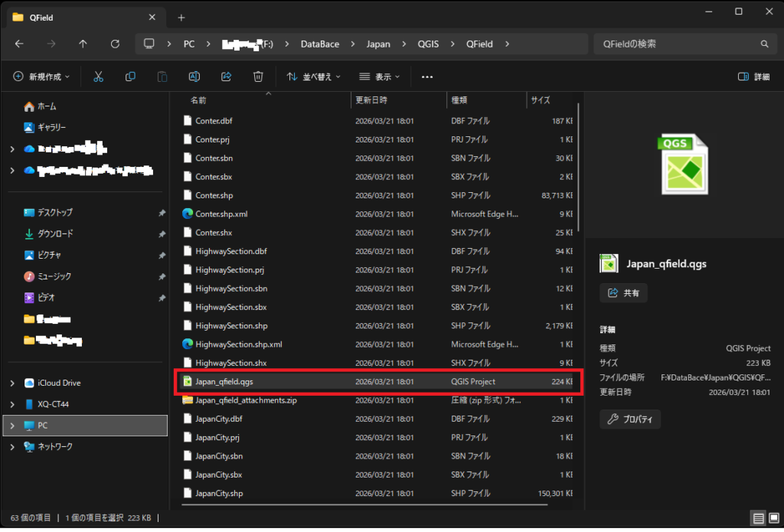Image resolution: width=784 pixels, height=532 pixels.
Task: Go up one folder level
Action: point(83,44)
